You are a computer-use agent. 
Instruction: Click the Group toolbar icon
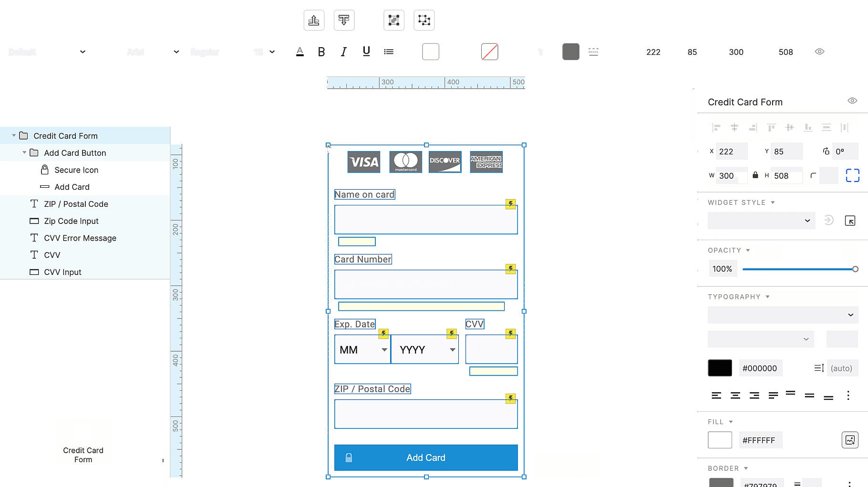pos(394,20)
